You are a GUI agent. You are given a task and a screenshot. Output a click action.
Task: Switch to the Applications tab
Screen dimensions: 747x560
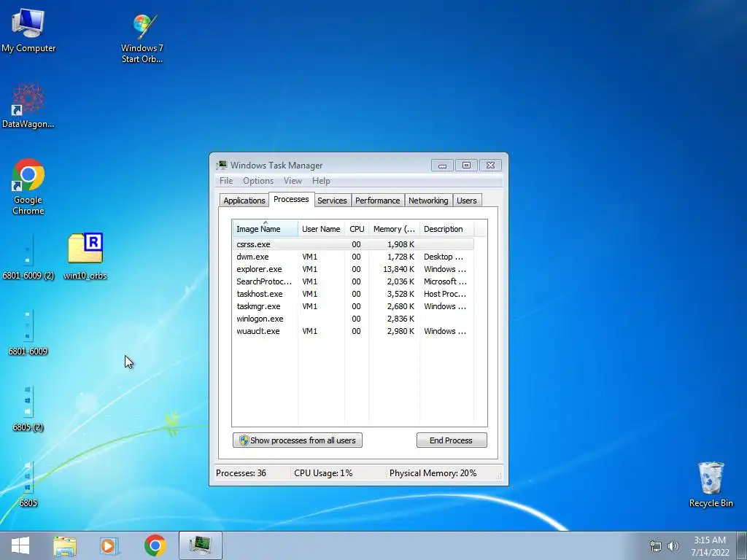click(x=244, y=201)
